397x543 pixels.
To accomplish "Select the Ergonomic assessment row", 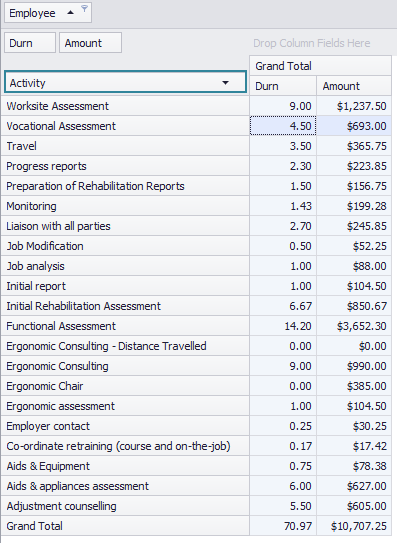I will click(x=125, y=406).
